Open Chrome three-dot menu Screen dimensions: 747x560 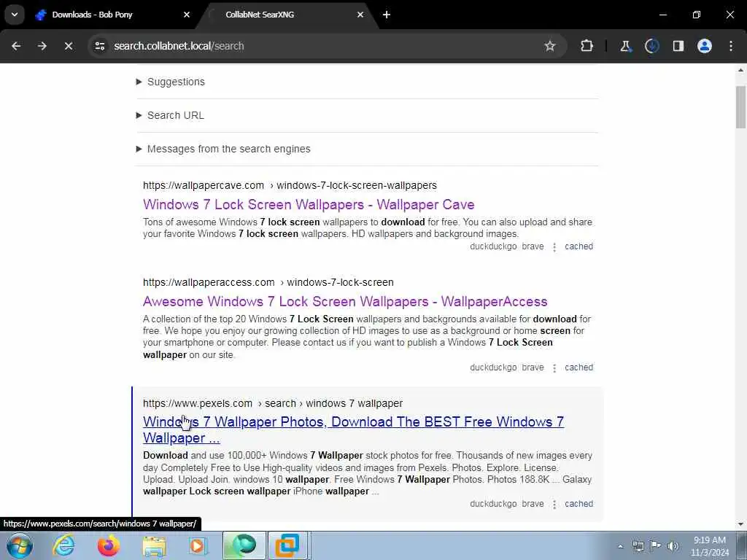[731, 46]
